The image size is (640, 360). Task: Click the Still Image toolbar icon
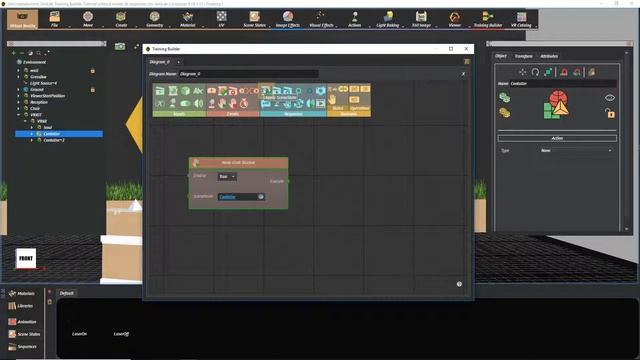click(x=421, y=19)
